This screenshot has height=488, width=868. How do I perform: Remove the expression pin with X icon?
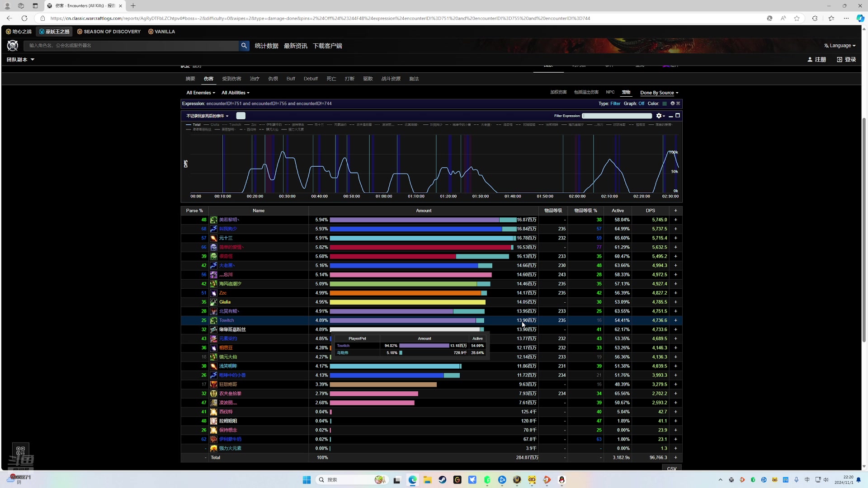pos(678,103)
